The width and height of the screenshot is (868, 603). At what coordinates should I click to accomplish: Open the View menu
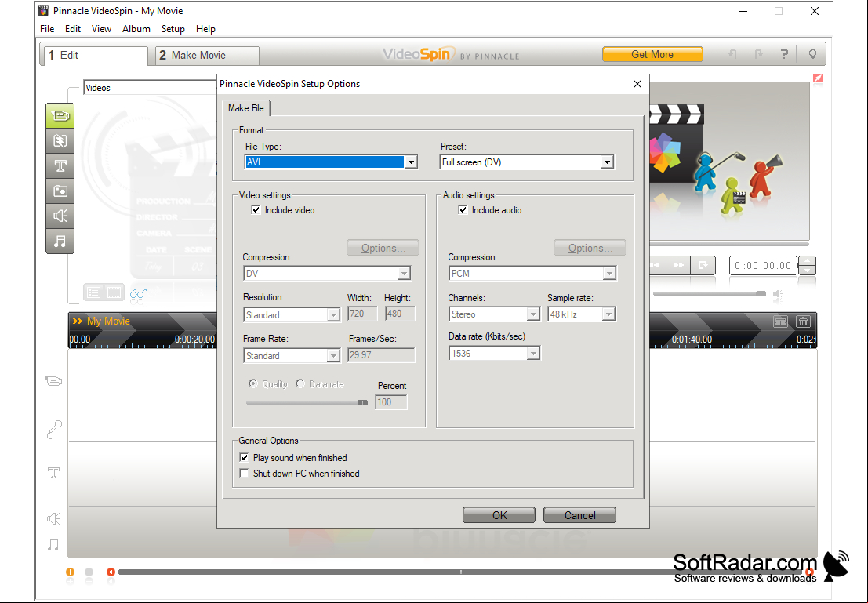coord(101,29)
